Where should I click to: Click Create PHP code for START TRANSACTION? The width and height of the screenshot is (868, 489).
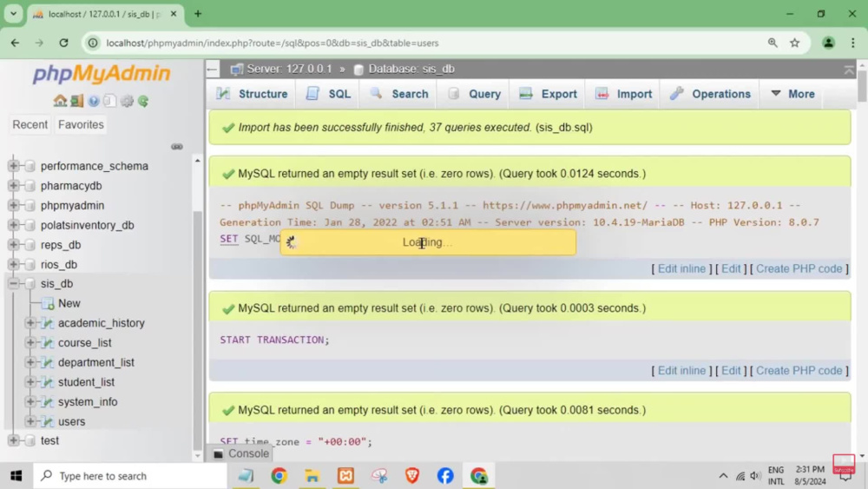pyautogui.click(x=799, y=371)
